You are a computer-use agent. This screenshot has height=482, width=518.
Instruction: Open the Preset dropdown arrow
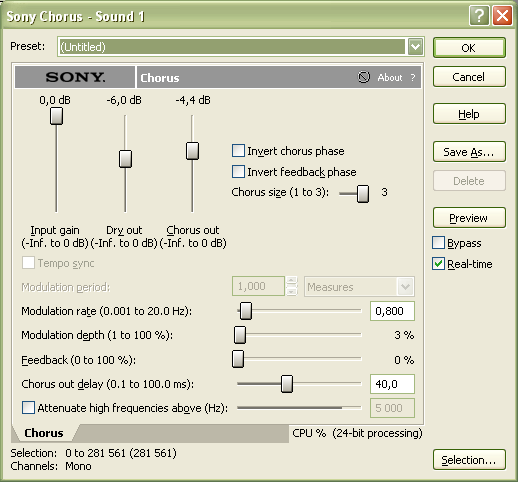[415, 47]
